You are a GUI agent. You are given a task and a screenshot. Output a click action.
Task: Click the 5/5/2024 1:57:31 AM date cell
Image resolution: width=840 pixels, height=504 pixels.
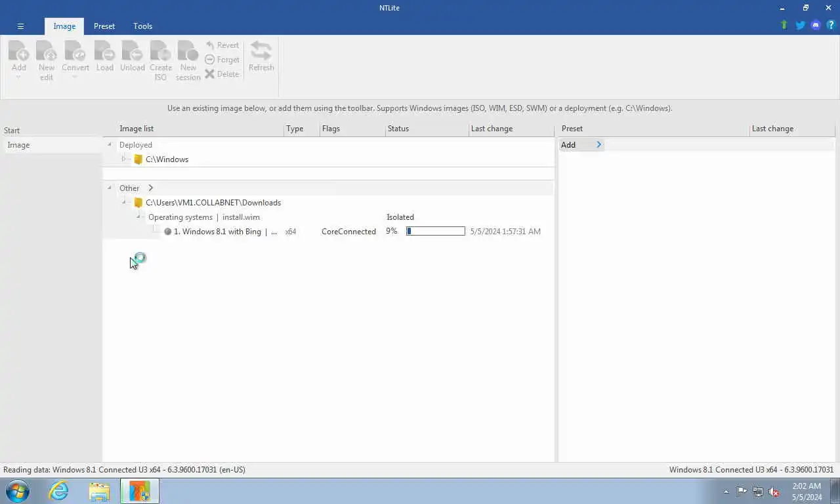pos(505,232)
